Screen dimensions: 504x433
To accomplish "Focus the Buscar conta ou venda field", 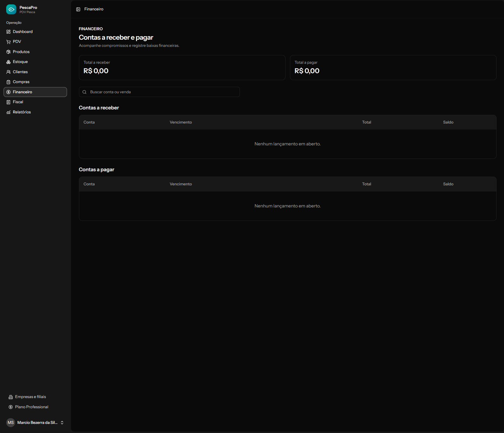I will click(159, 92).
